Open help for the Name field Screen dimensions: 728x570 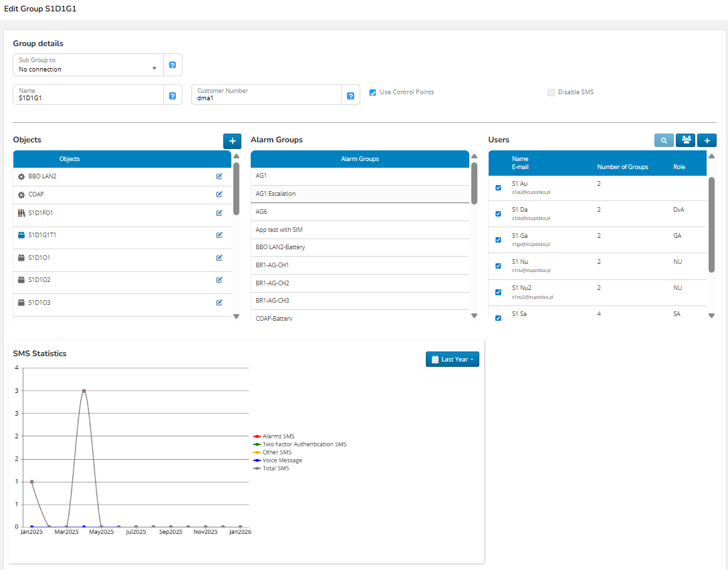172,96
